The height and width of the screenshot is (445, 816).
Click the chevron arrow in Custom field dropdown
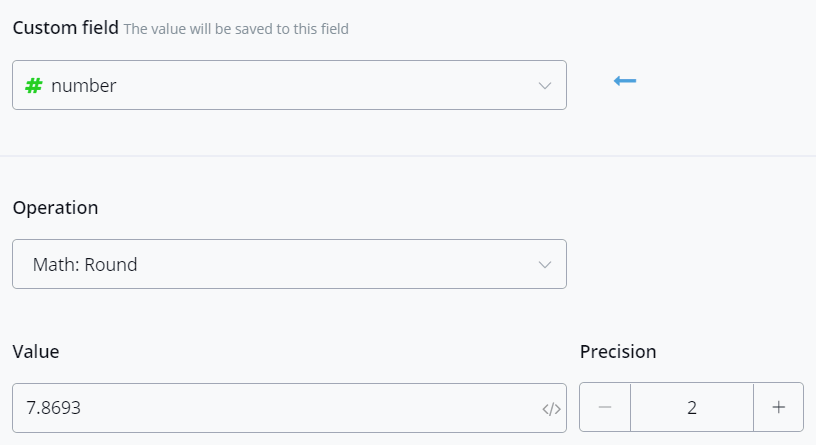click(x=545, y=86)
